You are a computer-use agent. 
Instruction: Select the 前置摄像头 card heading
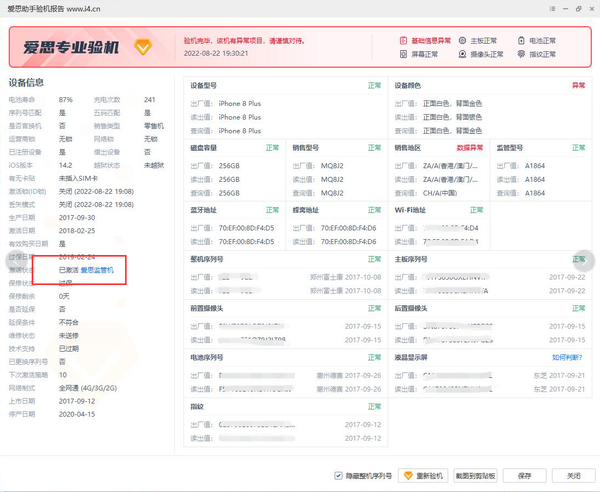(x=207, y=308)
